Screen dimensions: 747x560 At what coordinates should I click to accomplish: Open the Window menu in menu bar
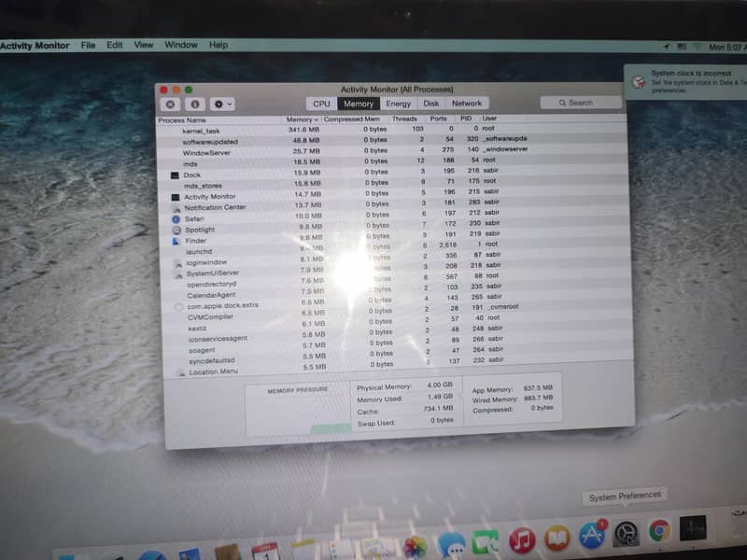(181, 45)
